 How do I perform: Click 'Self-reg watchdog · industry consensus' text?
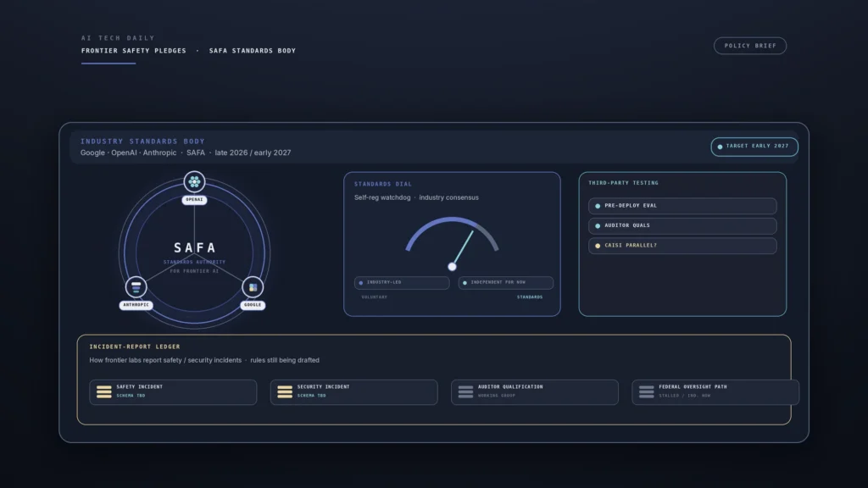(x=416, y=197)
